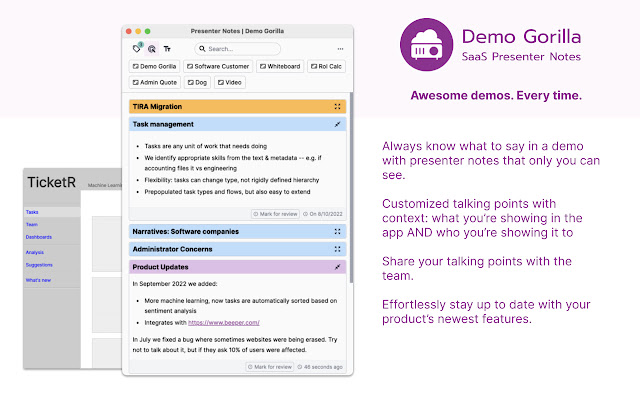Mark Product Updates note for review

[x=270, y=367]
